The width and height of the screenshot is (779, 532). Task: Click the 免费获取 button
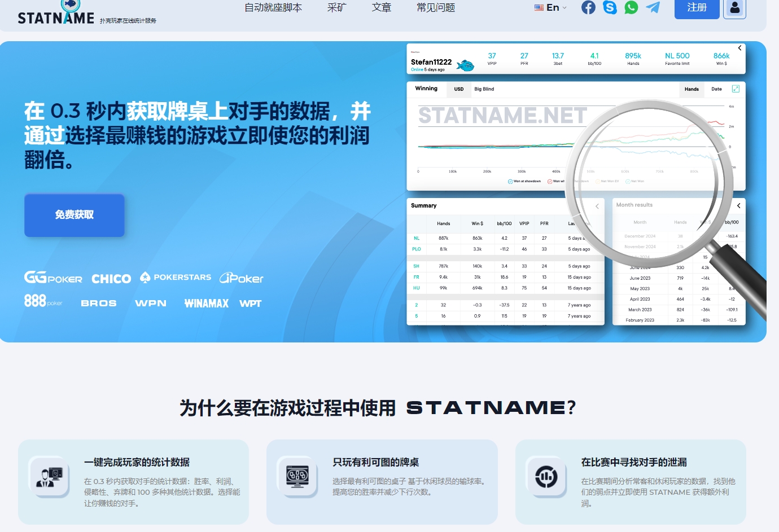click(x=75, y=215)
